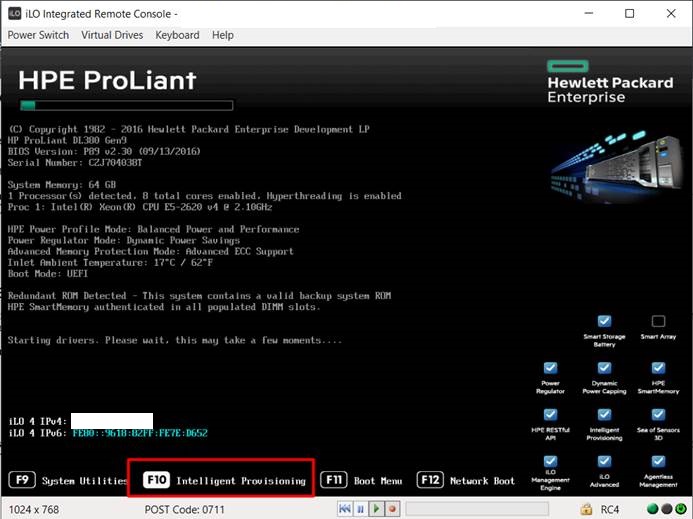Open the Help menu
Image resolution: width=693 pixels, height=519 pixels.
click(223, 35)
